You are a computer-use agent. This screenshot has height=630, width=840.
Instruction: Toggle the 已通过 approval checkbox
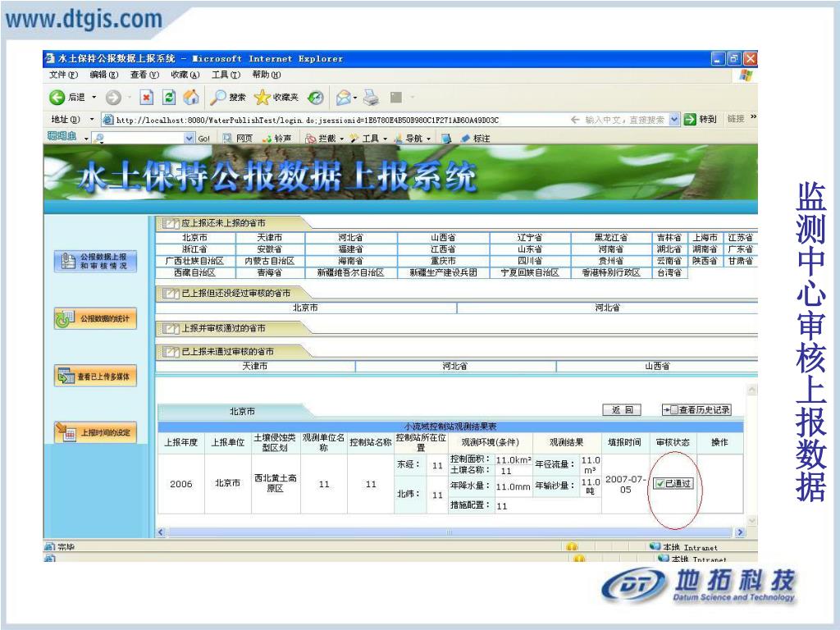(x=660, y=484)
